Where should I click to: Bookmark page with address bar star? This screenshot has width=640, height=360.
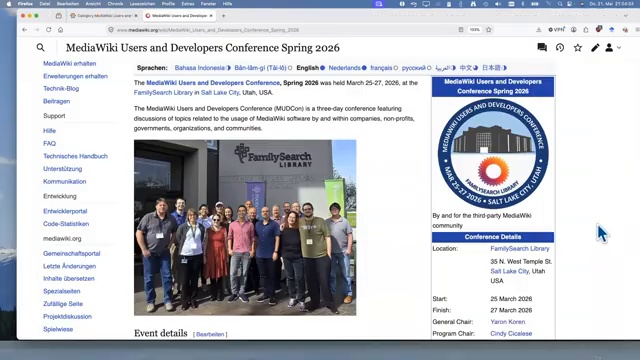coord(489,30)
